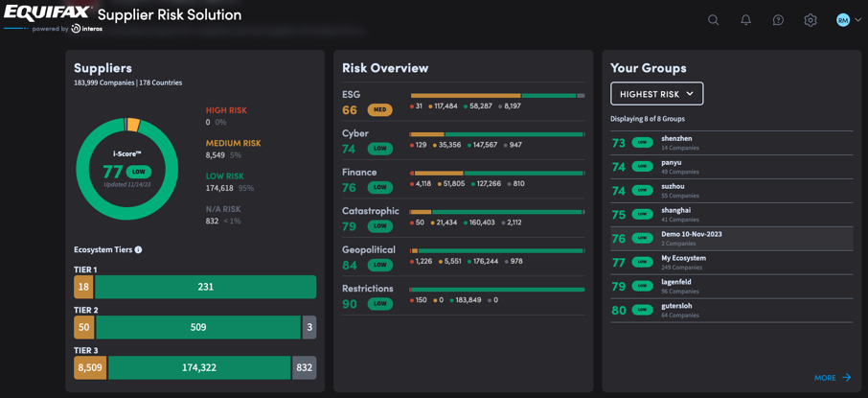This screenshot has height=398, width=868.
Task: Open the settings gear icon
Action: [811, 20]
